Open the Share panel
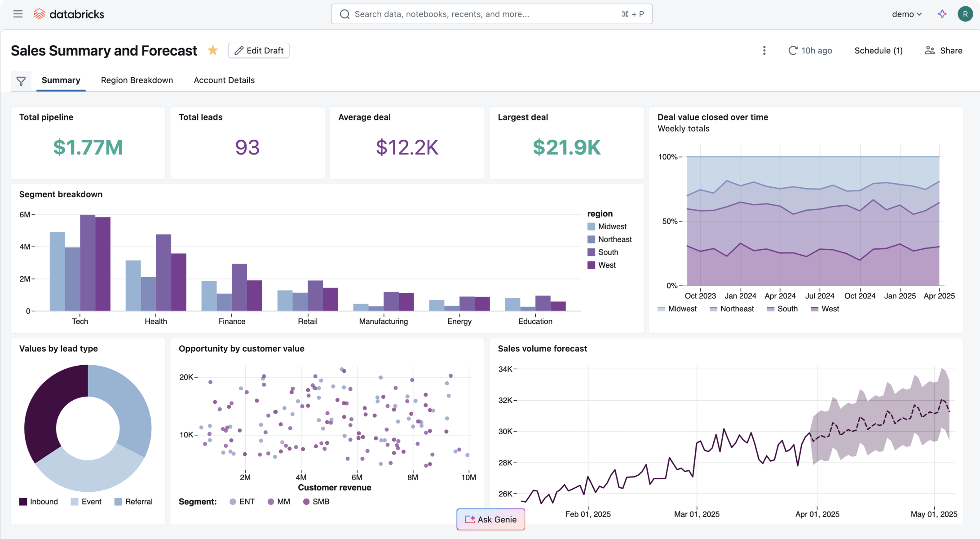Screen dimensions: 980x539 (943, 50)
